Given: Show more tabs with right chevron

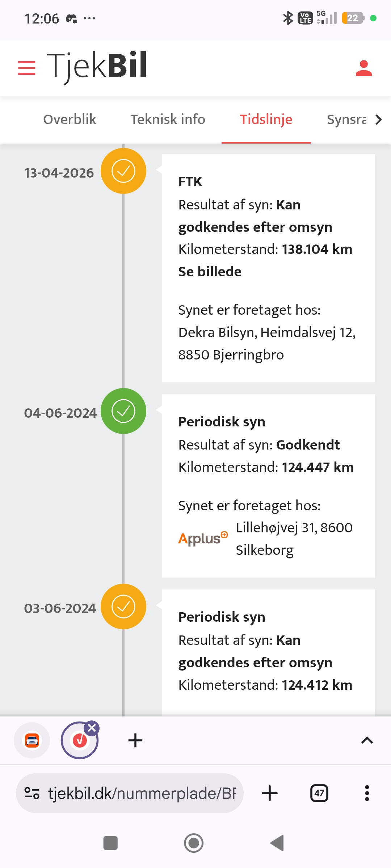Looking at the screenshot, I should coord(378,120).
